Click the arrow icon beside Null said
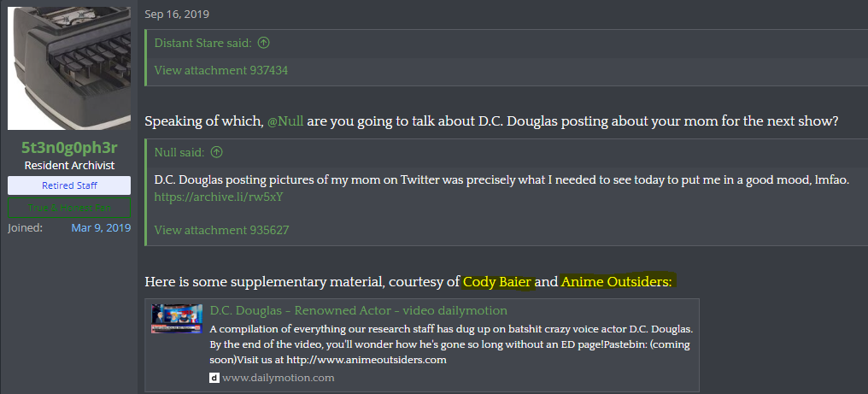The height and width of the screenshot is (394, 868). click(x=217, y=152)
